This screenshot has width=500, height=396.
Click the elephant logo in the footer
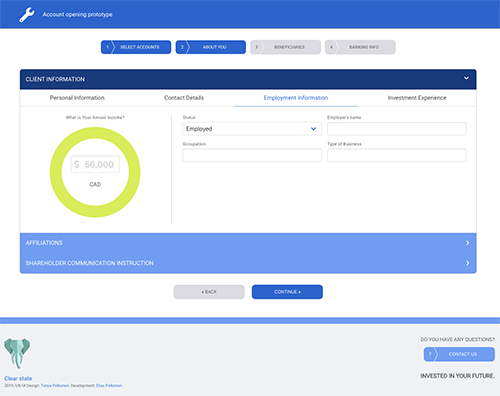(x=17, y=354)
